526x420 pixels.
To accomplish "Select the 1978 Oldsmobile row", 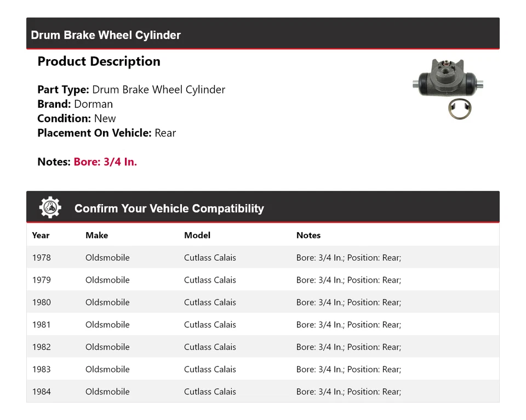I will click(262, 257).
